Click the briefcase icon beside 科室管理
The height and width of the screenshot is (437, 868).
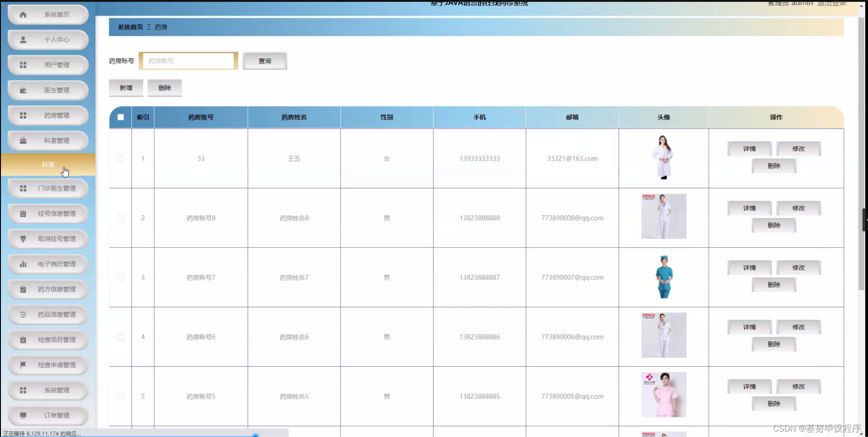23,141
